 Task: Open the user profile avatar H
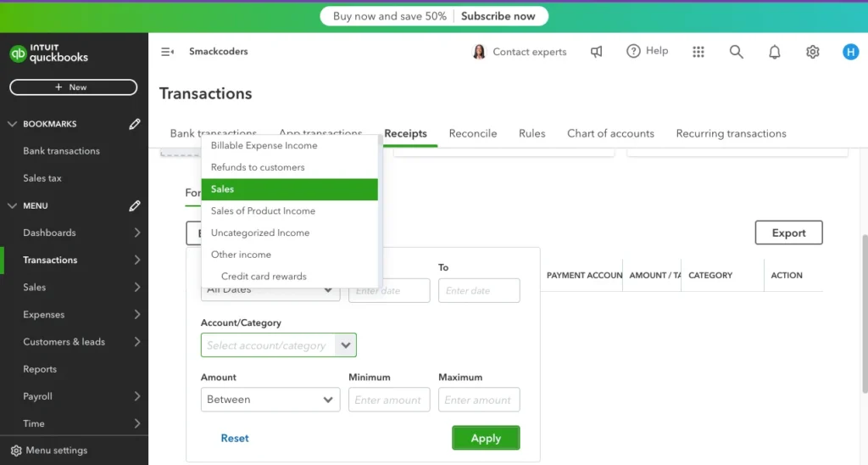850,52
